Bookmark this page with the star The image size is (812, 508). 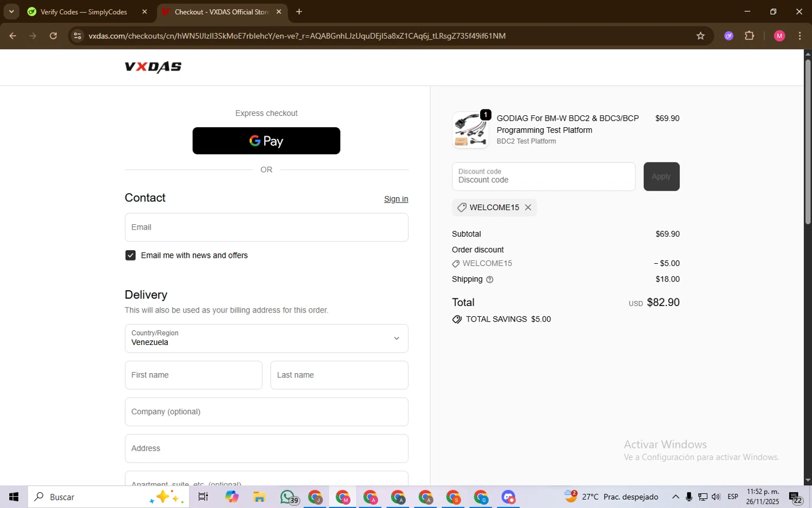pyautogui.click(x=700, y=36)
